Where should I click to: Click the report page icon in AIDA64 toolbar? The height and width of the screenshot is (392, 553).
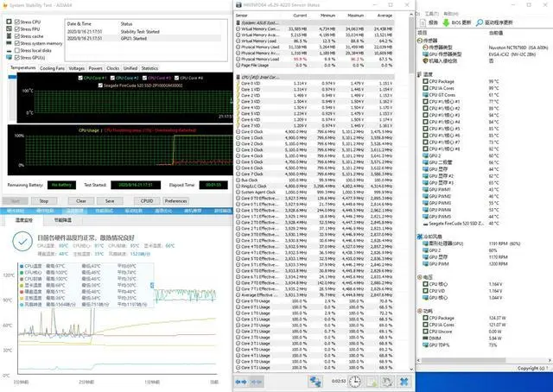[x=423, y=22]
